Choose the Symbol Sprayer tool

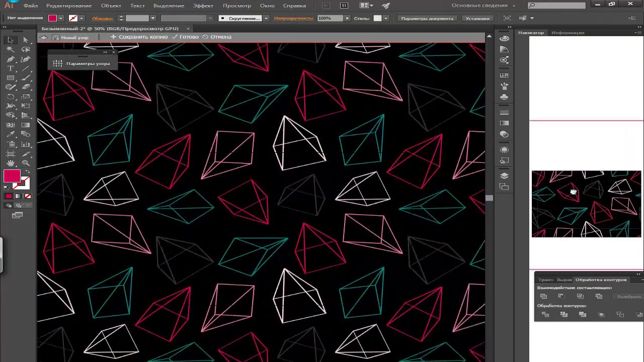11,144
